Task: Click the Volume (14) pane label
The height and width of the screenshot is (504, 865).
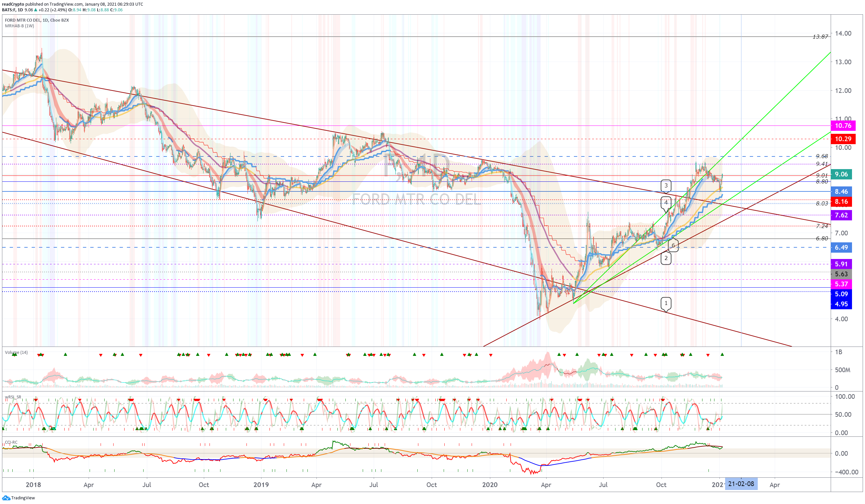Action: click(x=16, y=352)
